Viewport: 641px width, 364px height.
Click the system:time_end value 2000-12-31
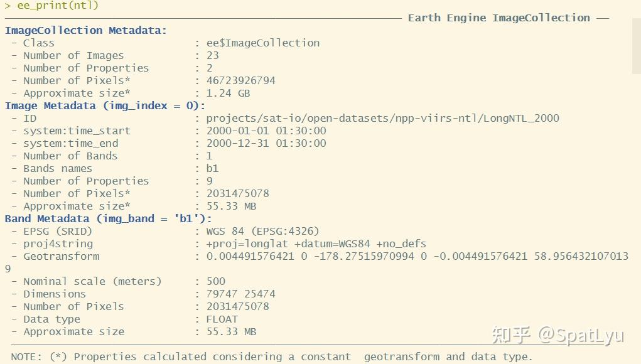coord(266,143)
